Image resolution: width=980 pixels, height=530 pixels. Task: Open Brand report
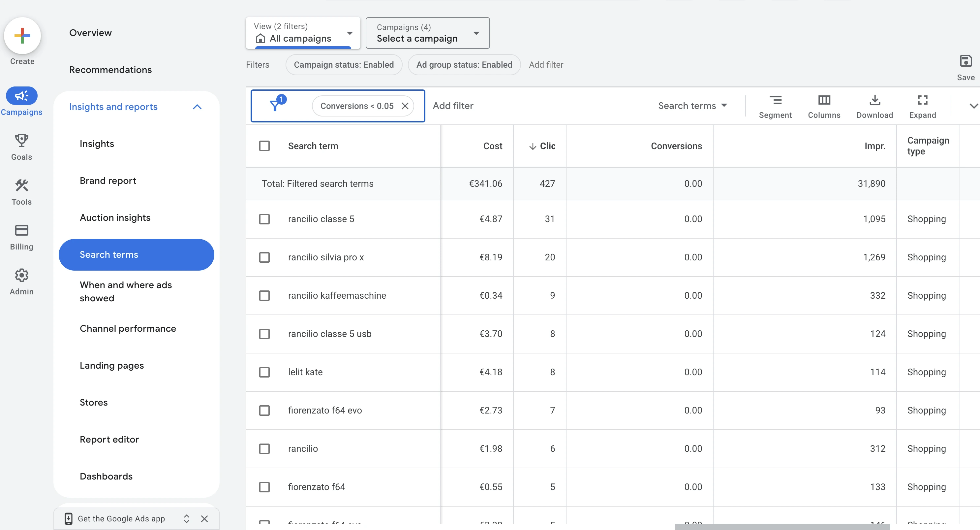coord(108,181)
